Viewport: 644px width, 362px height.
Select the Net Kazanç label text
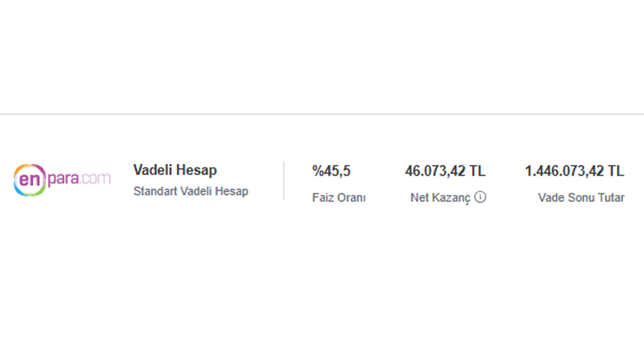[x=440, y=198]
